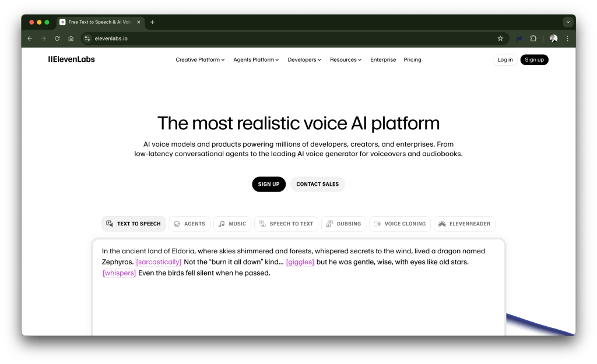Viewport: 597px width, 364px height.
Task: Switch to the AGENTS tab
Action: pos(189,224)
